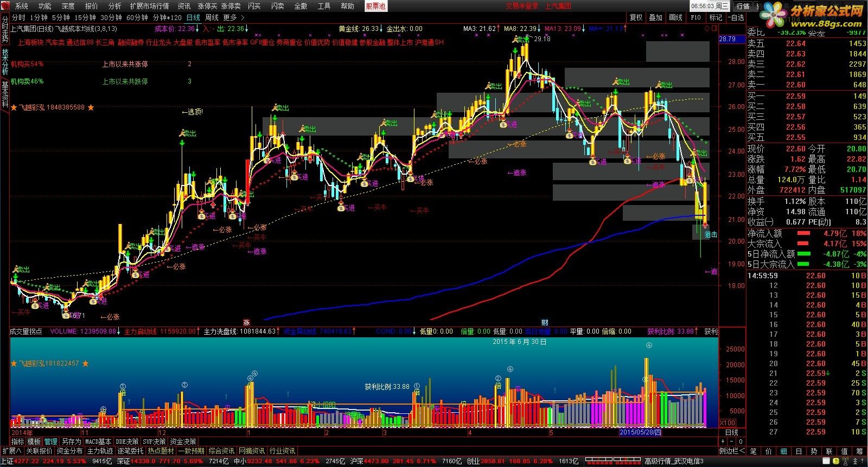The height and width of the screenshot is (467, 868).
Task: Select the 资金决策 indicator template
Action: (x=183, y=442)
